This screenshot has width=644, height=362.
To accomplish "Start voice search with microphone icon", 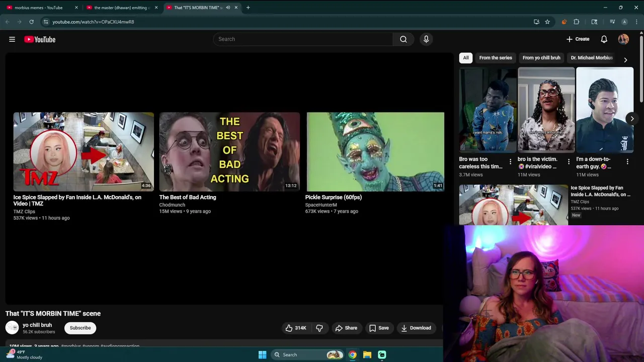I will pos(426,39).
